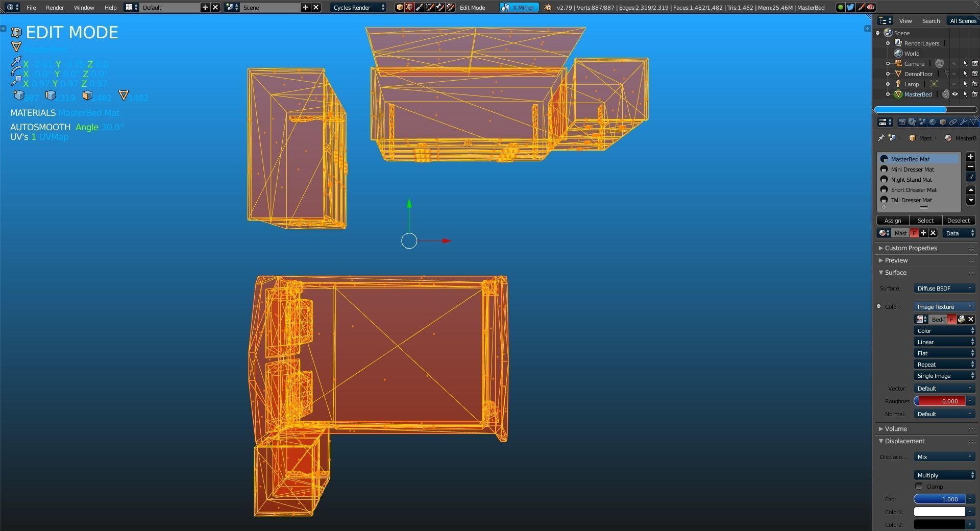The width and height of the screenshot is (980, 531).
Task: Toggle renderability of Lamp
Action: click(x=975, y=84)
